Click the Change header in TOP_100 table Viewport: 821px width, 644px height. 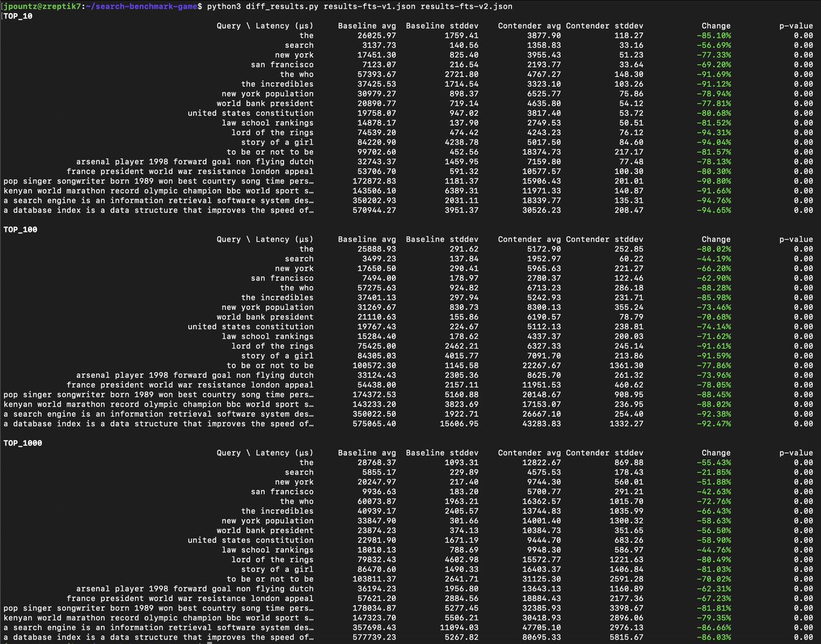(x=716, y=240)
